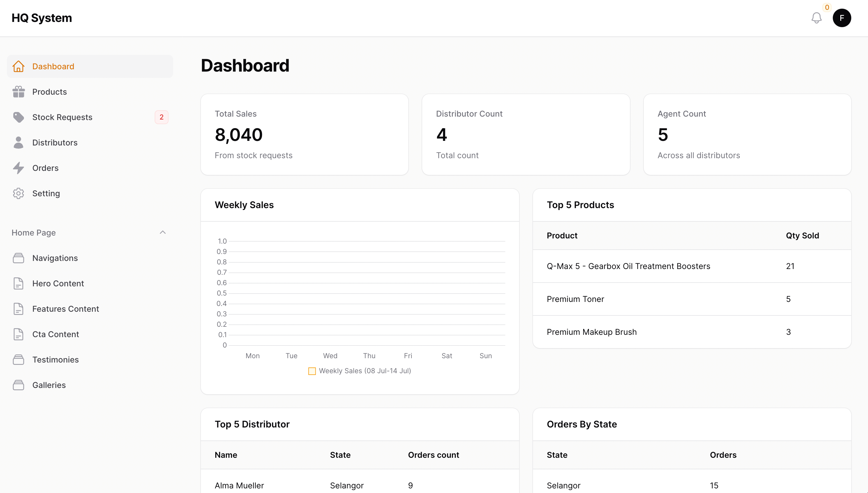This screenshot has width=868, height=493.
Task: Click the Orders count column header
Action: (433, 455)
